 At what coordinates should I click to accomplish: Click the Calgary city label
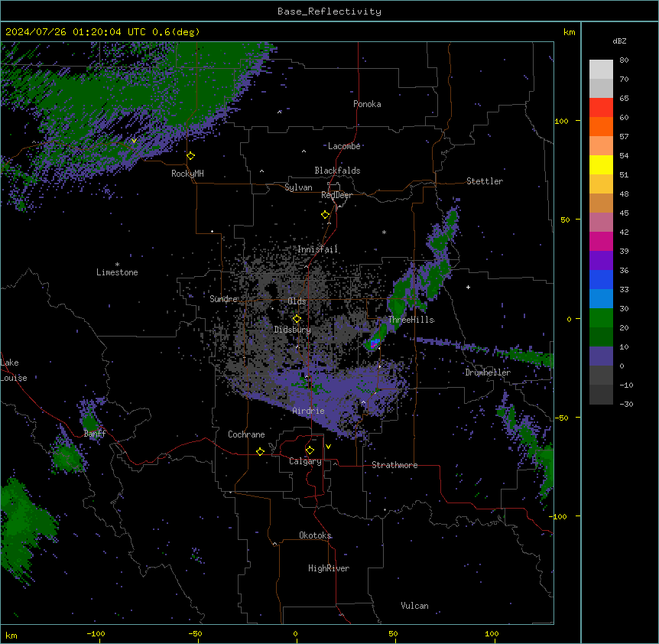pos(305,461)
